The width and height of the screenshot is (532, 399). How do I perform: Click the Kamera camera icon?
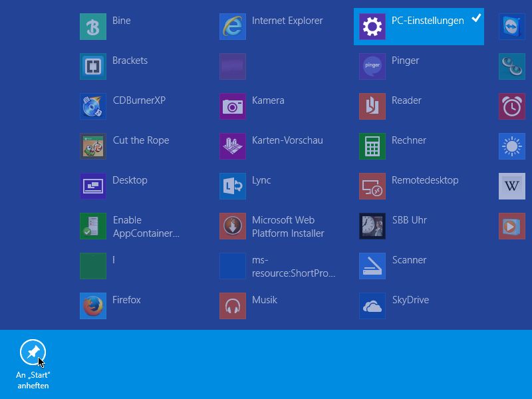click(233, 106)
